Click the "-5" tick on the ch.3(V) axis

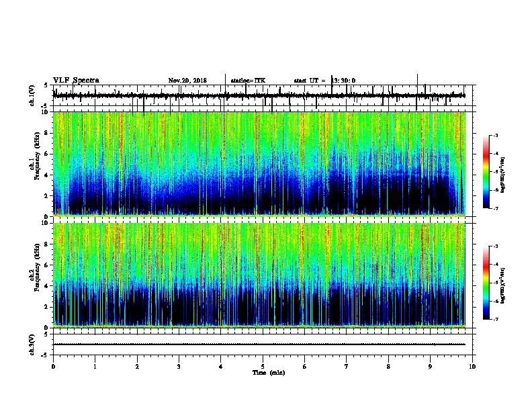[x=46, y=355]
